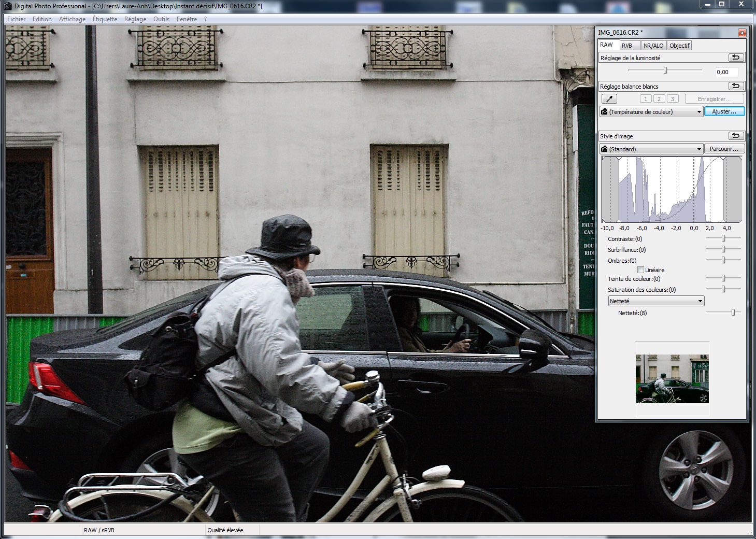
Task: Switch to the Objectif tab
Action: coord(679,46)
